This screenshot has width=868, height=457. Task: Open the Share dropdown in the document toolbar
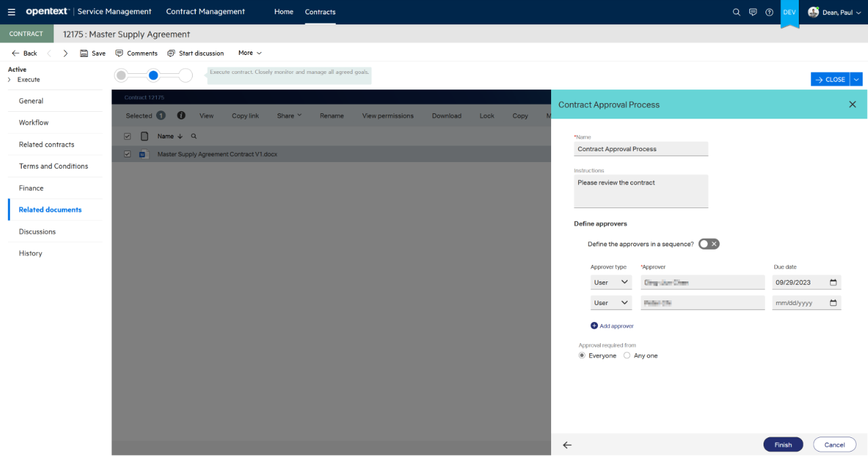pos(289,115)
